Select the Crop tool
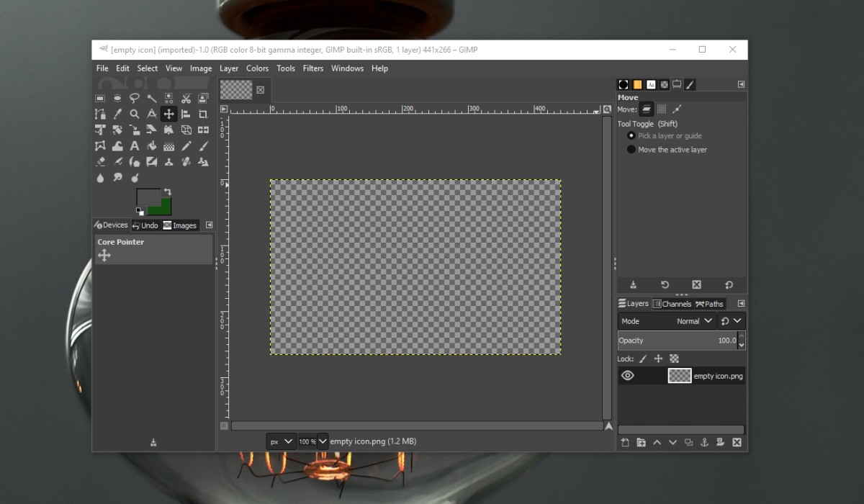864x504 pixels. tap(203, 114)
